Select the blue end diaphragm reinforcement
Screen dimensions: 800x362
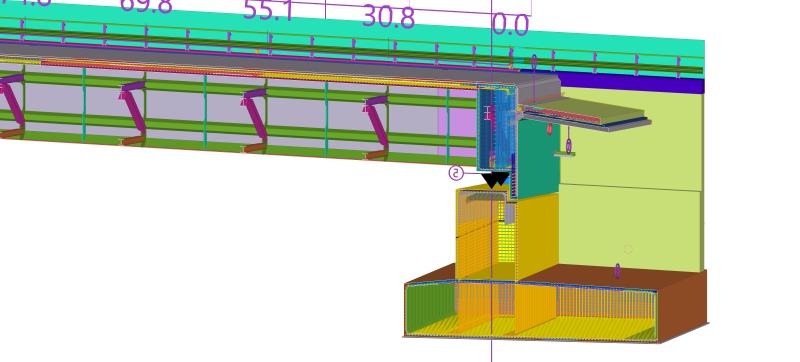[496, 127]
